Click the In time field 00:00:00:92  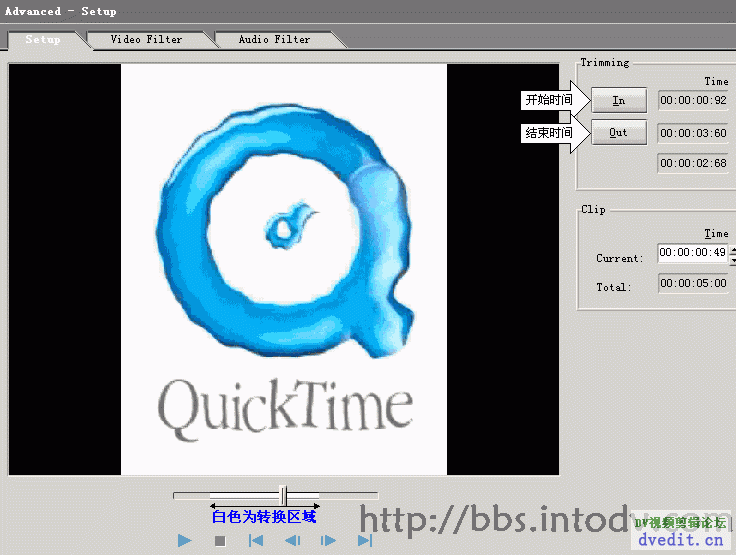(x=693, y=100)
